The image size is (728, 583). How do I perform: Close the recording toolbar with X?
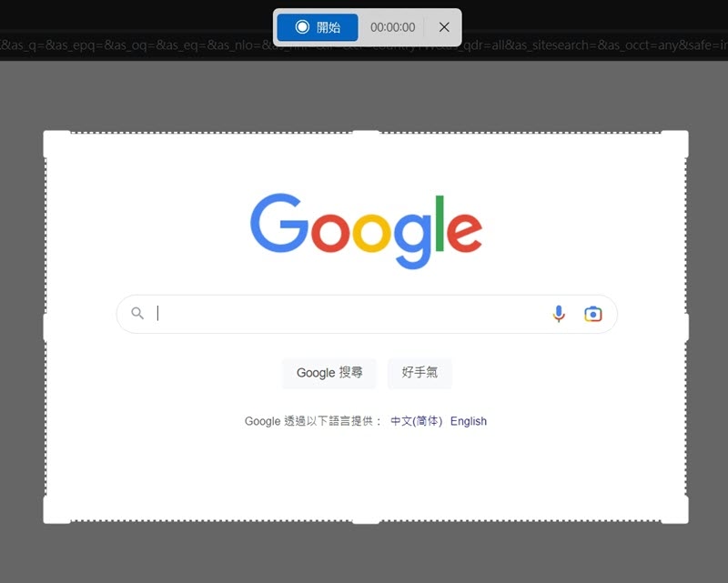coord(444,27)
